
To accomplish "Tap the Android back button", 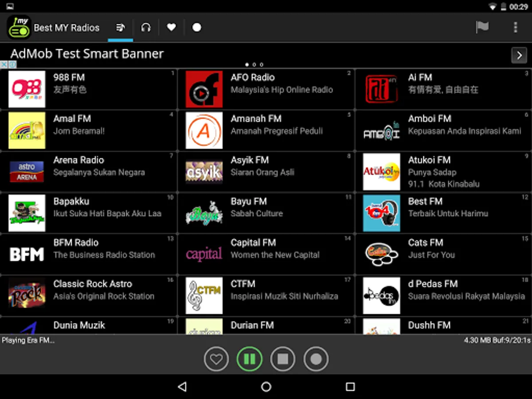I will point(182,387).
